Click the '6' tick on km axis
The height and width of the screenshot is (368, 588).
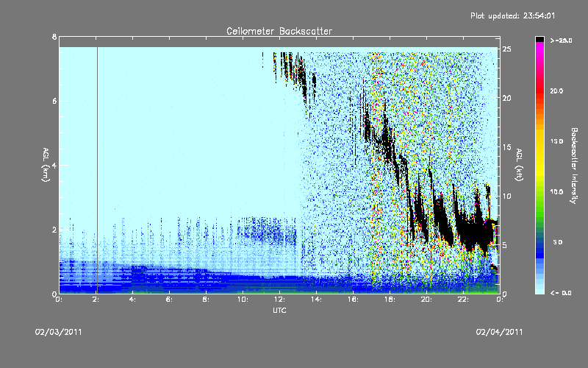point(54,101)
